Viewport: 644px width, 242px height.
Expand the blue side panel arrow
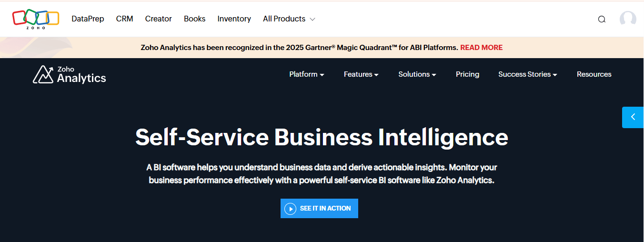point(633,117)
